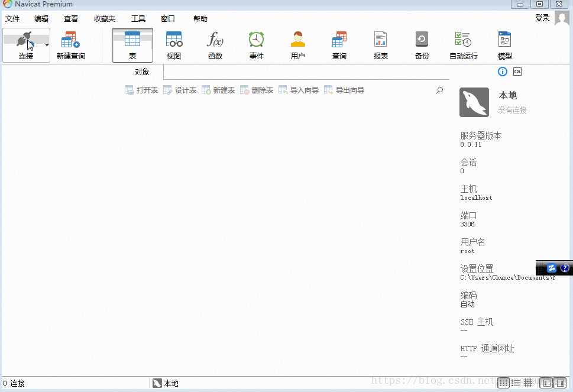Click the settings location path text
The width and height of the screenshot is (573, 392).
(507, 278)
